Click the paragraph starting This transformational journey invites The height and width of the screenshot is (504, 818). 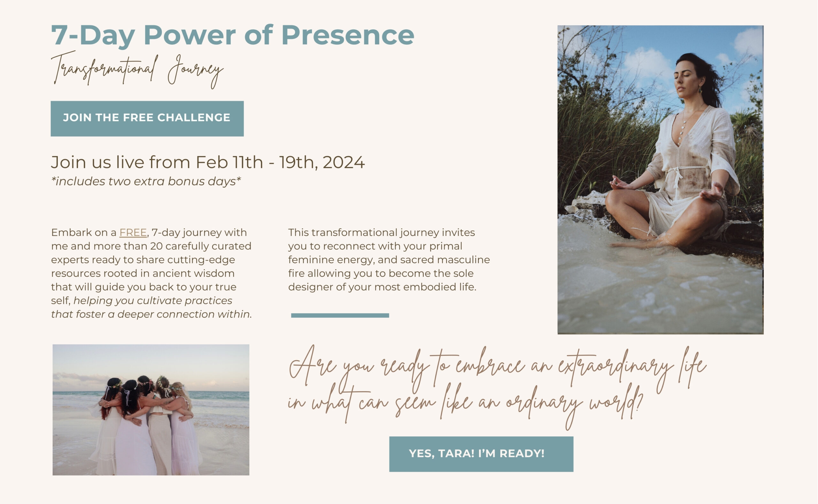pos(389,260)
